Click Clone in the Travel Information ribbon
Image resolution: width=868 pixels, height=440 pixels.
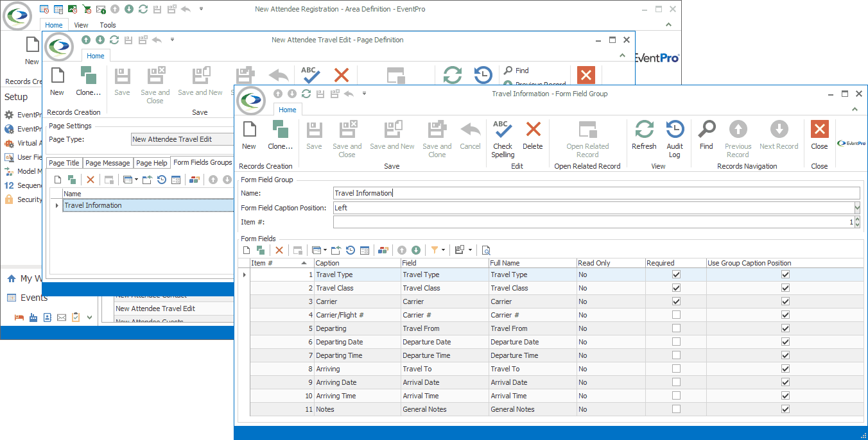tap(280, 135)
